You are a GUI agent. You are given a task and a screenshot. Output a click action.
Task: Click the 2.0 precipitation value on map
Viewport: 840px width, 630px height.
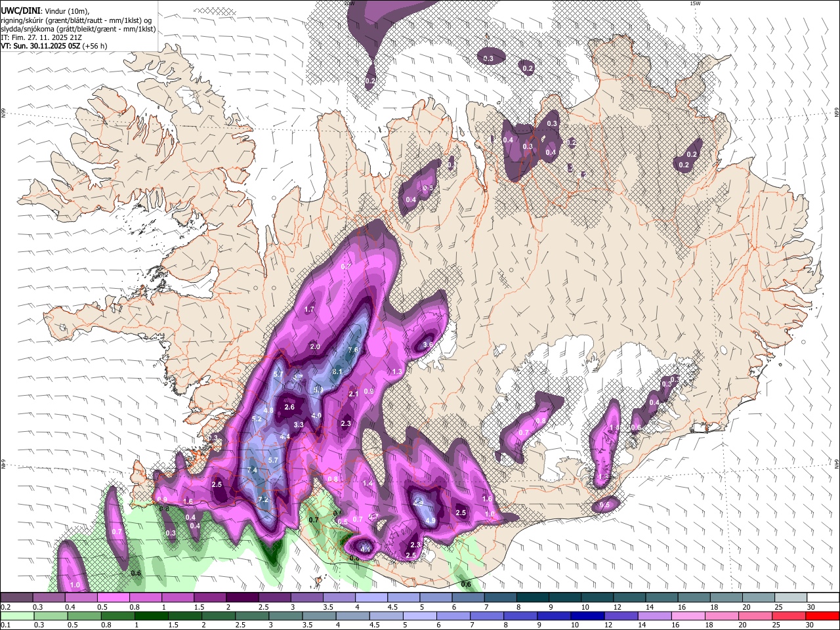coord(315,346)
